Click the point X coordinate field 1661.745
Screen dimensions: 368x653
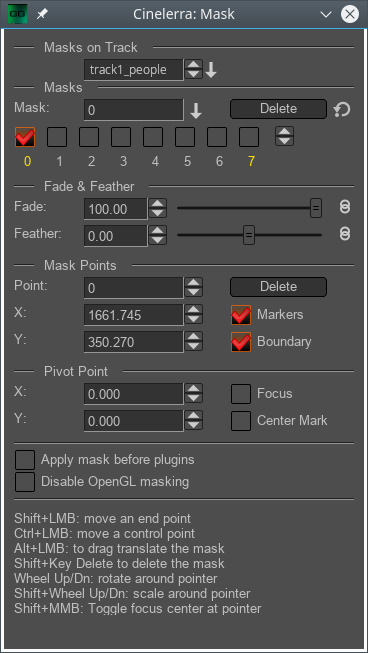[134, 315]
